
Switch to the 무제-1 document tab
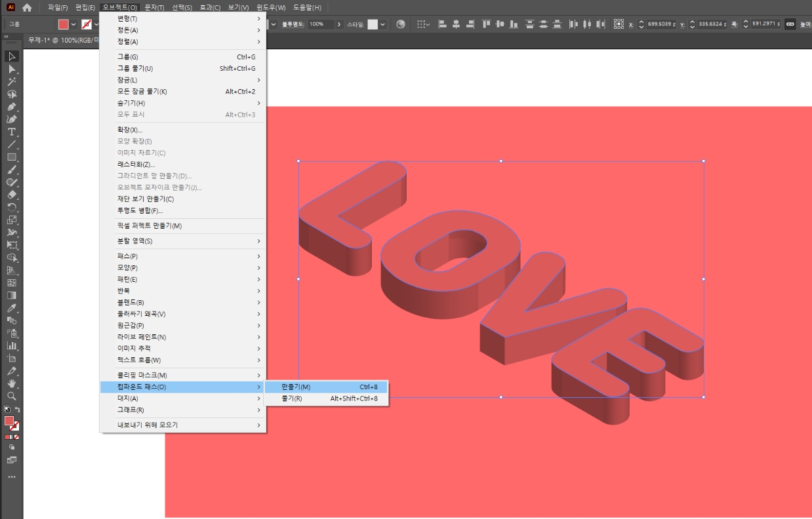coord(63,40)
